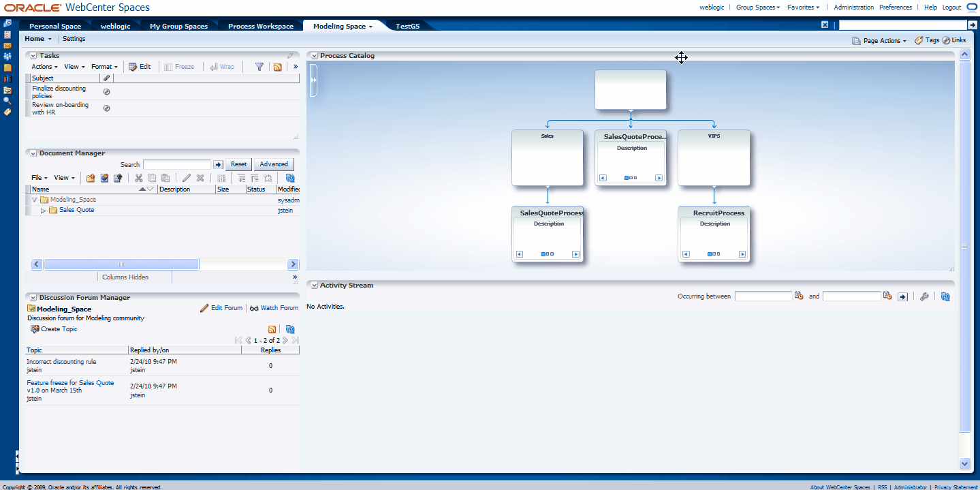Open the mail envelope icon in sidebar
The height and width of the screenshot is (490, 980).
[x=7, y=46]
